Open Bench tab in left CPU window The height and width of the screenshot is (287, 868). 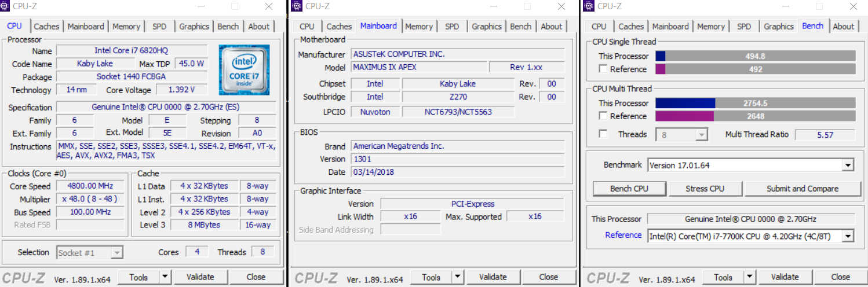coord(228,27)
